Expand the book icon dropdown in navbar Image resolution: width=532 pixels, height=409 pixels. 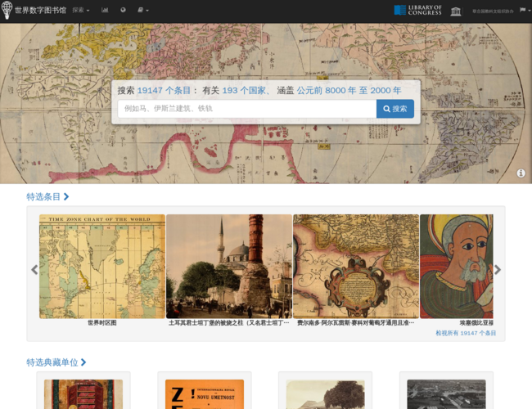[142, 11]
